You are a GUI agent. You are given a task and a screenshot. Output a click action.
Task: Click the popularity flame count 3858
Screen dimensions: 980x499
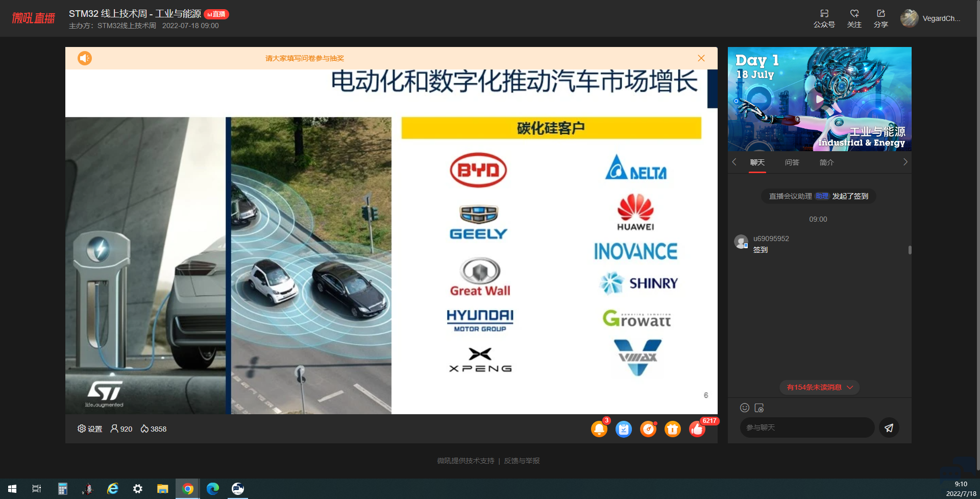coord(154,429)
